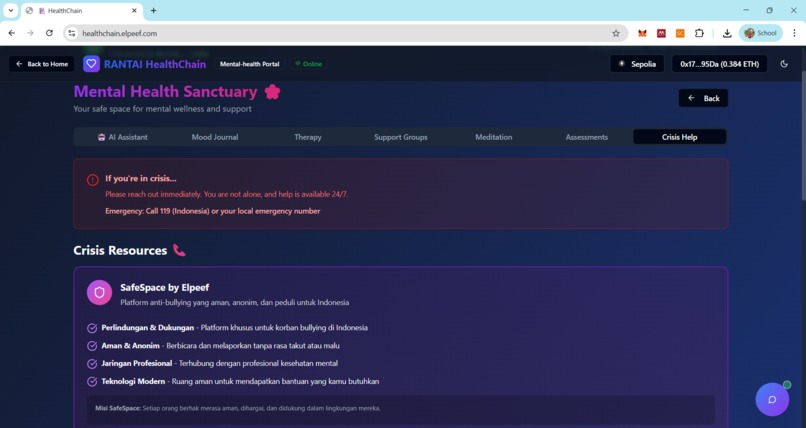The height and width of the screenshot is (428, 806).
Task: Click the checkmark beside Jaringan Profesional
Action: tap(92, 364)
